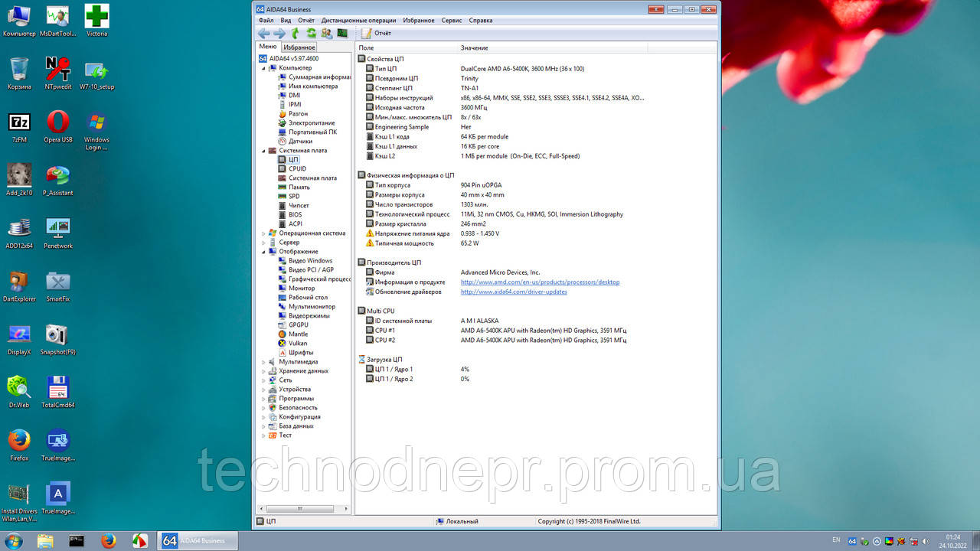Expand the Сервер branch
980x551 pixels.
(x=263, y=243)
